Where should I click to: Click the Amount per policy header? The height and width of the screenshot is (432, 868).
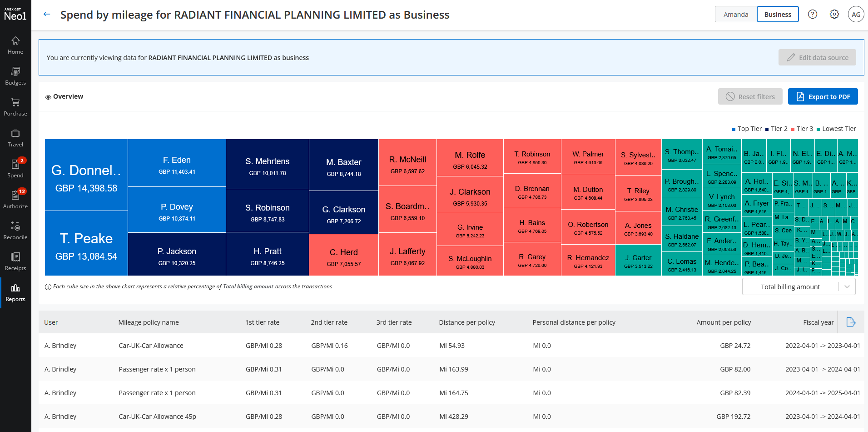pyautogui.click(x=724, y=322)
